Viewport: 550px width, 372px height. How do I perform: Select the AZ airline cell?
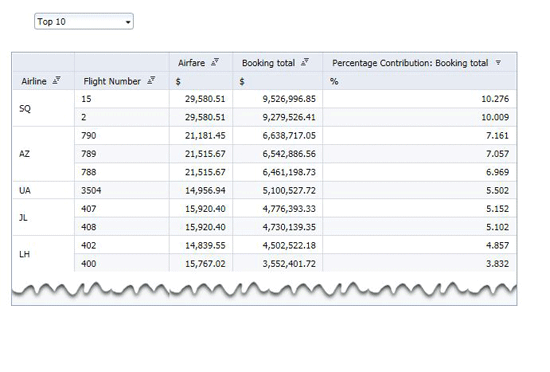pos(43,154)
